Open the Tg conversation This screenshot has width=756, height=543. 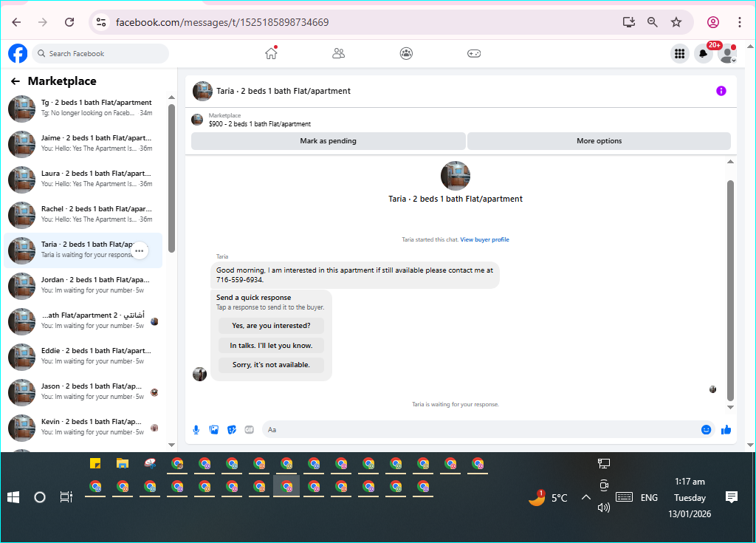pyautogui.click(x=83, y=108)
